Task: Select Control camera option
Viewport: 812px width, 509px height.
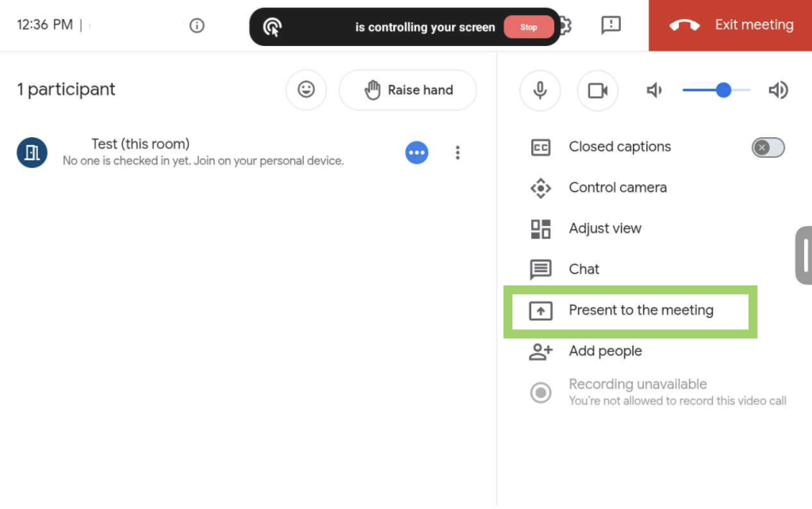Action: 617,188
